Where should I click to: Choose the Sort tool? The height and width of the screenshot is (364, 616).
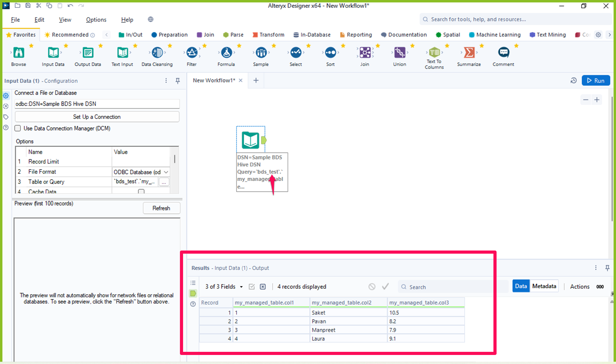pos(330,52)
